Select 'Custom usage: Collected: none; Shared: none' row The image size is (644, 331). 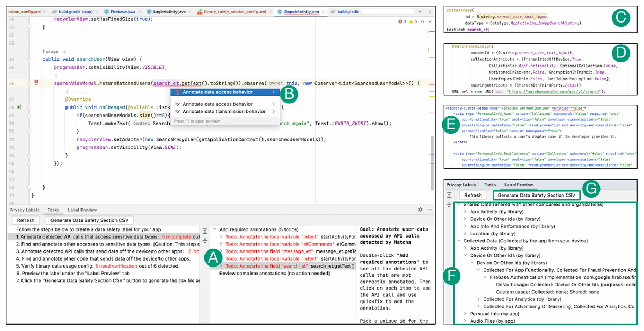coord(549,292)
